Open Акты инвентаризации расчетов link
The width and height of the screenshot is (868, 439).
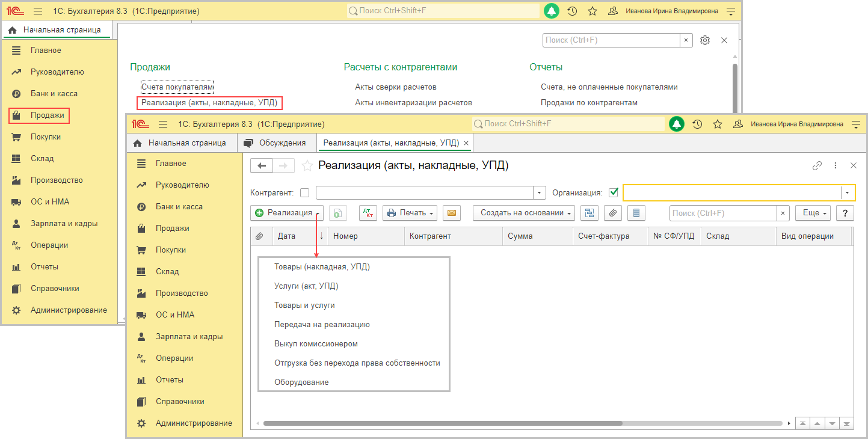(x=413, y=103)
